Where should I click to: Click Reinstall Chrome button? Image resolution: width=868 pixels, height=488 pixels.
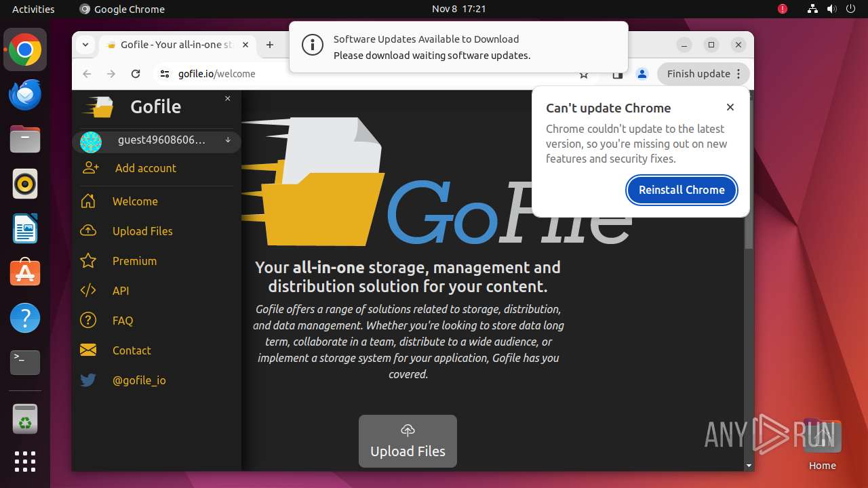click(682, 190)
